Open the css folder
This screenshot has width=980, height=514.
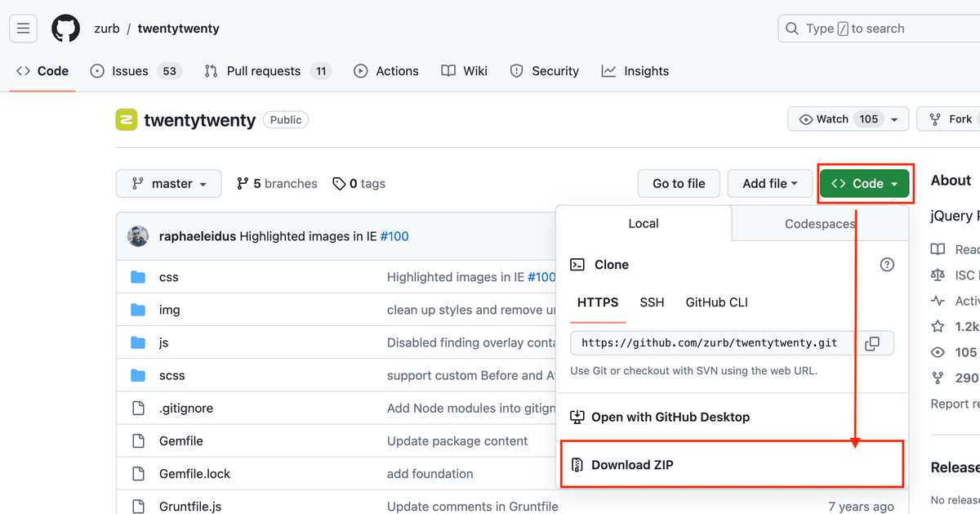(168, 277)
